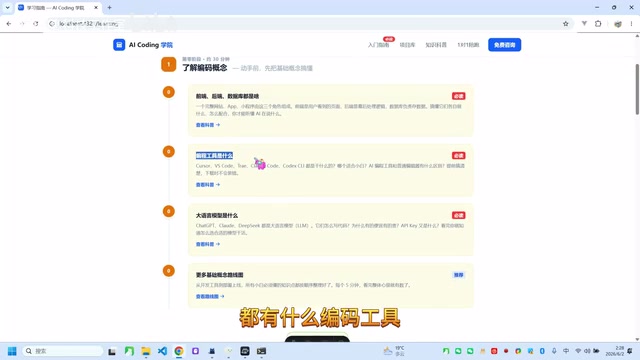Screen dimensions: 640x360
Task: Reload the page with refresh icon
Action: (36, 24)
